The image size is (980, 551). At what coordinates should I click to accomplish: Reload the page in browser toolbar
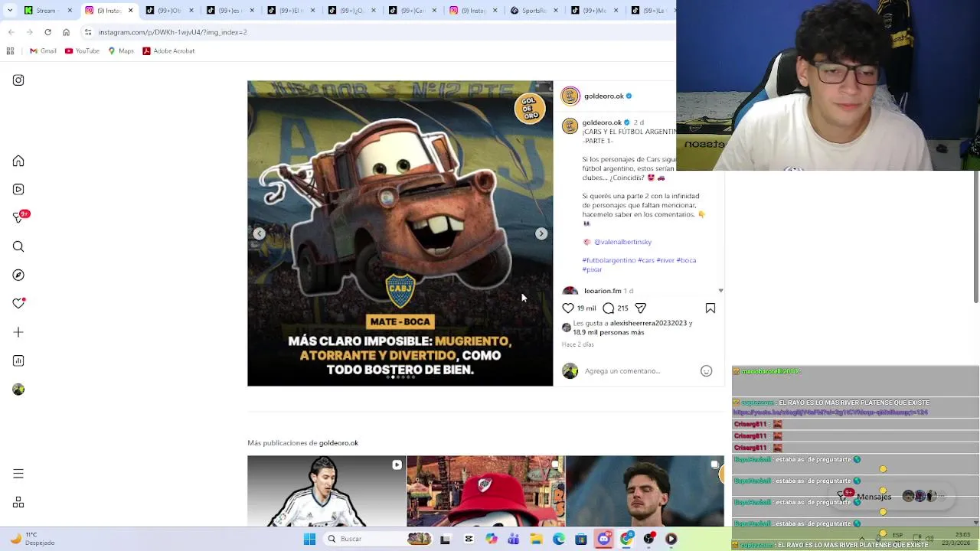(47, 32)
